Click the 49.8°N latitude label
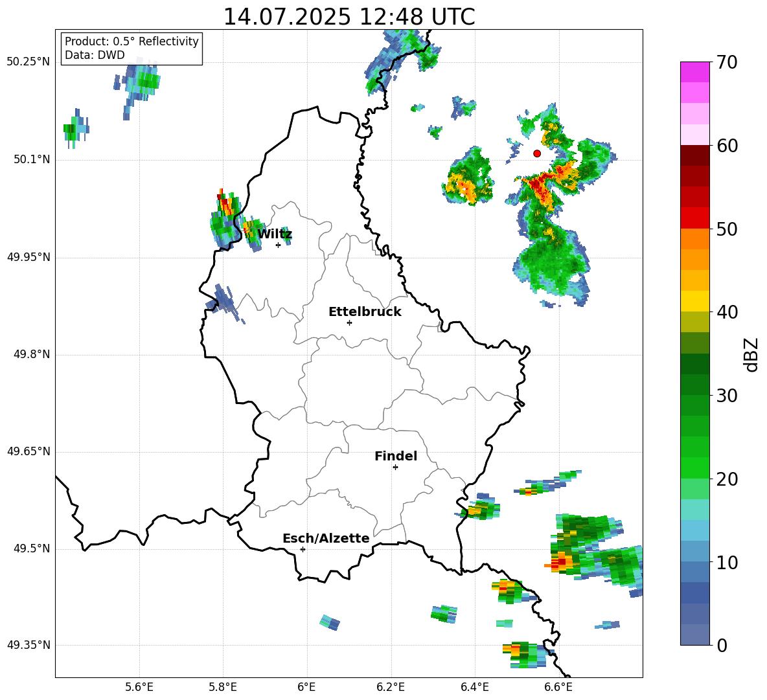Screen dimensions: 767x700 (x=32, y=354)
